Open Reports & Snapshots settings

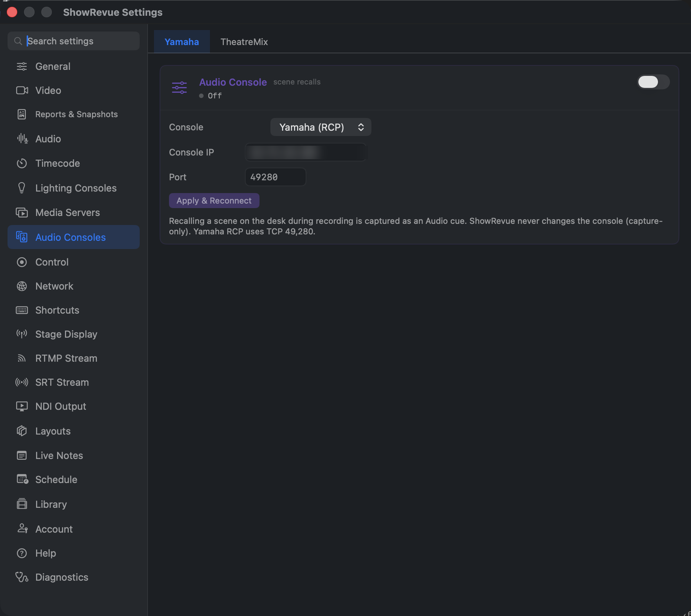click(73, 114)
